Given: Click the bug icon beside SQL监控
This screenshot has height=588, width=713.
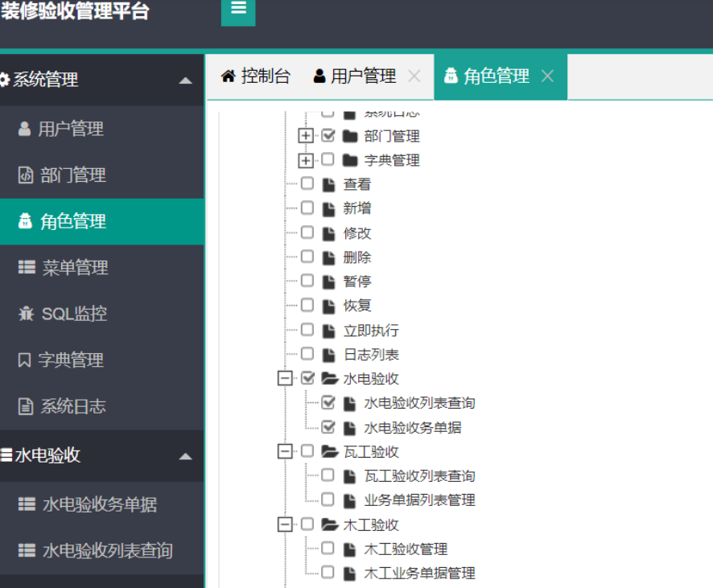Looking at the screenshot, I should (x=27, y=314).
